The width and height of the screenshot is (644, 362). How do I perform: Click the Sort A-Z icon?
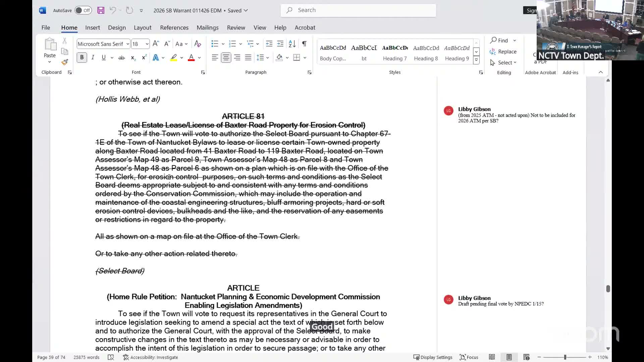292,44
